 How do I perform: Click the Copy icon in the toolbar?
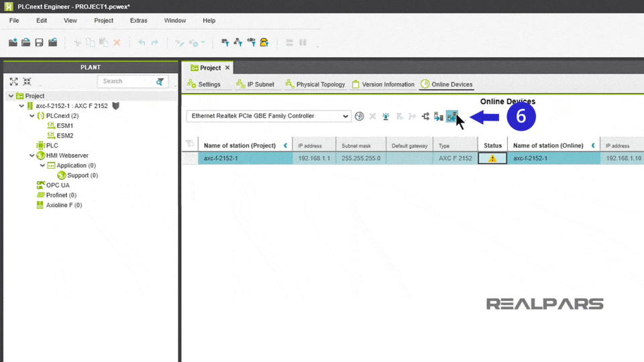point(91,42)
